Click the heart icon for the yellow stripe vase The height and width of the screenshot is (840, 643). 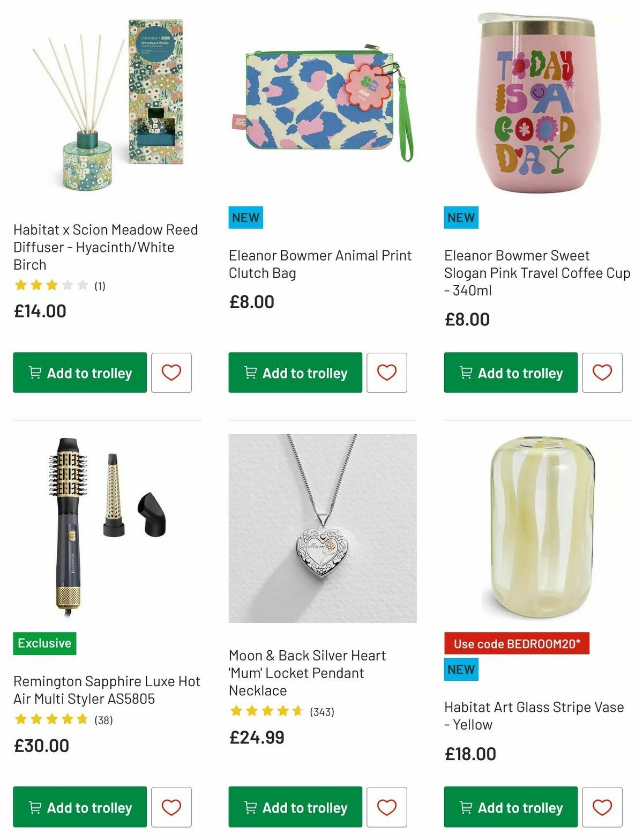[x=602, y=807]
